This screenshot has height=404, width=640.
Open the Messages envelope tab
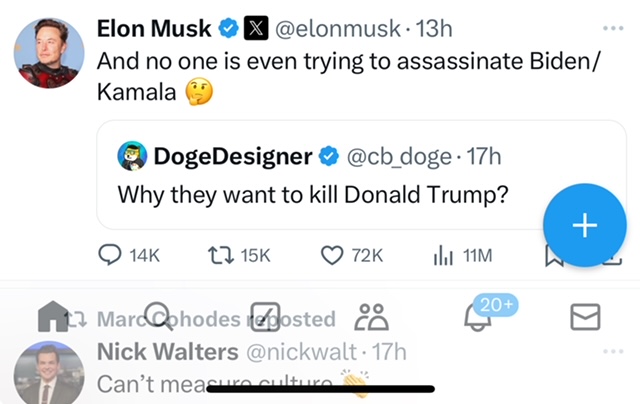[x=584, y=317]
